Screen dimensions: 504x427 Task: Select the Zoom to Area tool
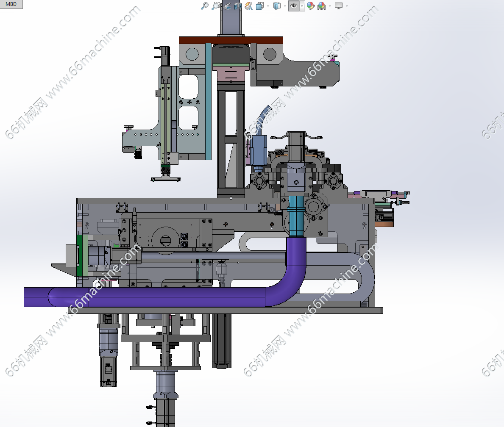(x=216, y=6)
